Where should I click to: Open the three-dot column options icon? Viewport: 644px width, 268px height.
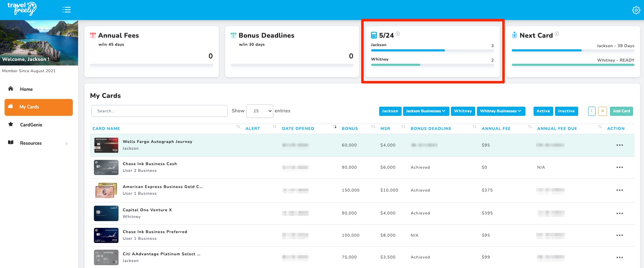pyautogui.click(x=592, y=111)
